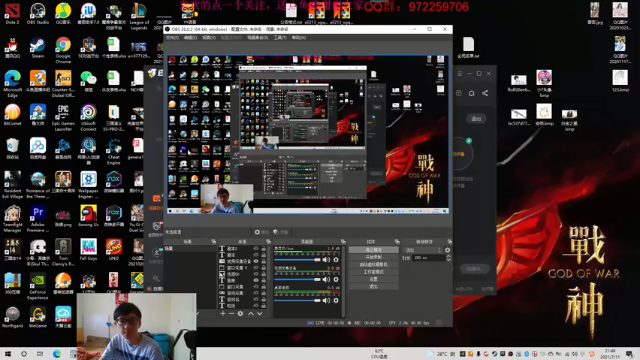The width and height of the screenshot is (640, 360).
Task: Open the Tools menu in OBS
Action: pyautogui.click(x=280, y=38)
